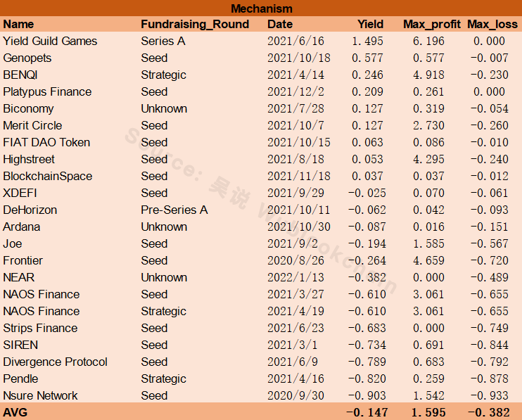Click Platypus Finance date 2021/12/2
The height and width of the screenshot is (420, 522).
(x=295, y=92)
